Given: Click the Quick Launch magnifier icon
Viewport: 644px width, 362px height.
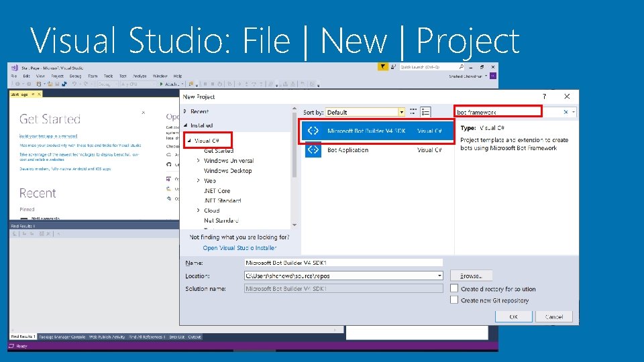Looking at the screenshot, I should coord(462,66).
